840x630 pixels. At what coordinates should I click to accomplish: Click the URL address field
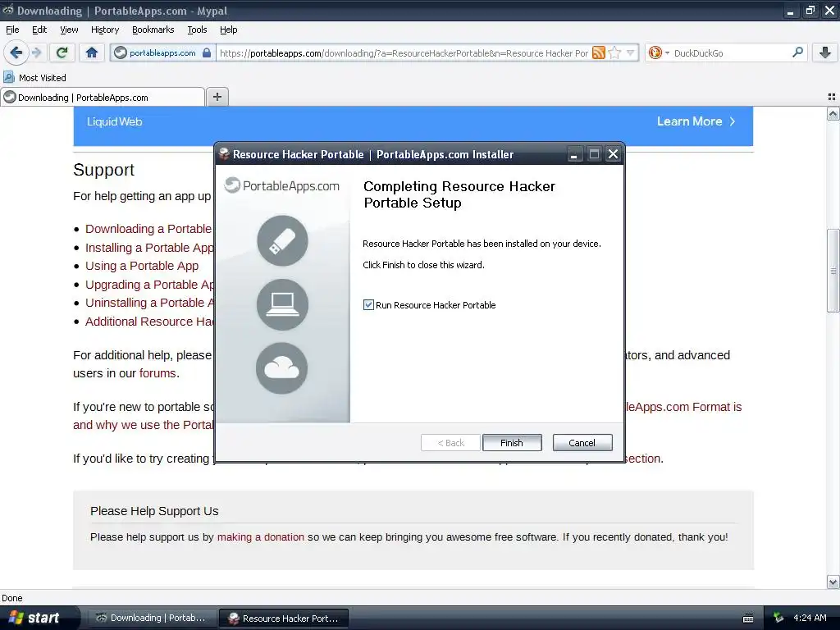[404, 53]
